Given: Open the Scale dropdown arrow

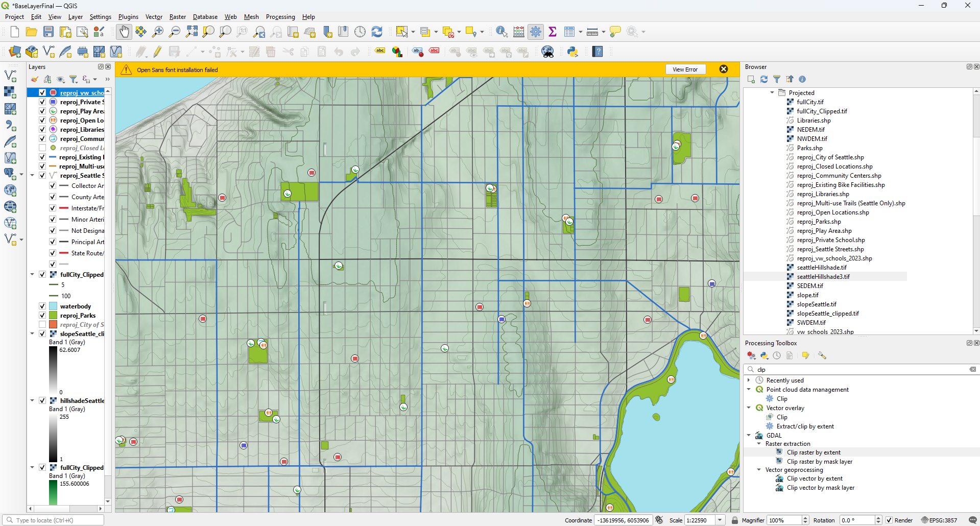Looking at the screenshot, I should [720, 520].
